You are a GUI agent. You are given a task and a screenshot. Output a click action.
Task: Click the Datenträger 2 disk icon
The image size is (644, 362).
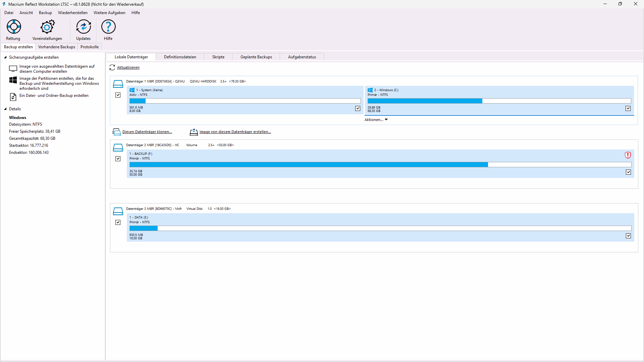click(118, 147)
